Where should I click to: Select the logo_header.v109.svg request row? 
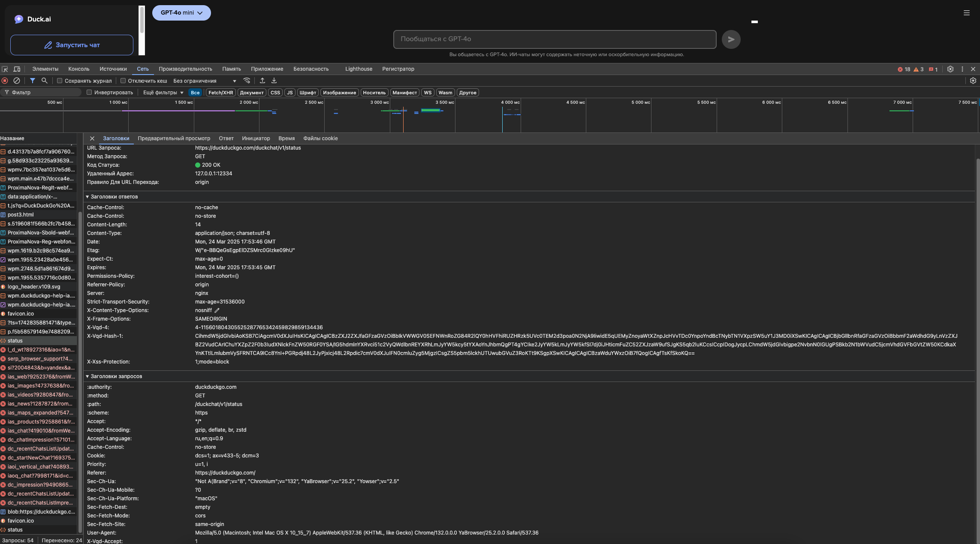click(x=39, y=287)
